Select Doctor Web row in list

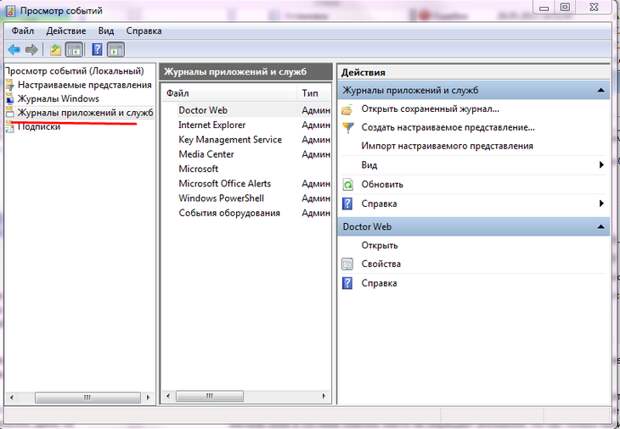tap(247, 110)
